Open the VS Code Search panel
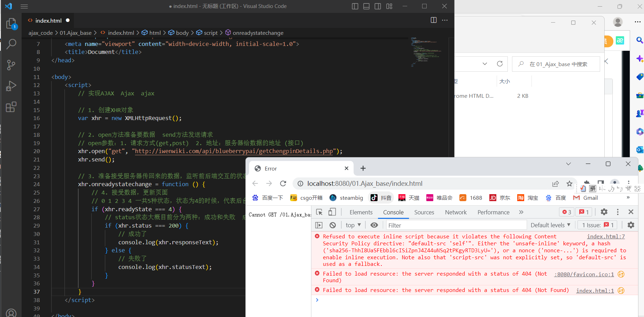The height and width of the screenshot is (317, 644). point(11,44)
